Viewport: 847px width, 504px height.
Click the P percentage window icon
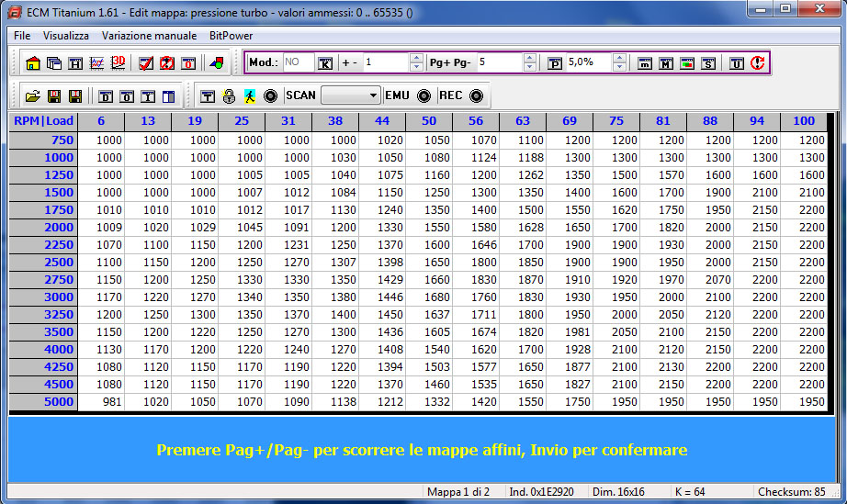tap(555, 63)
